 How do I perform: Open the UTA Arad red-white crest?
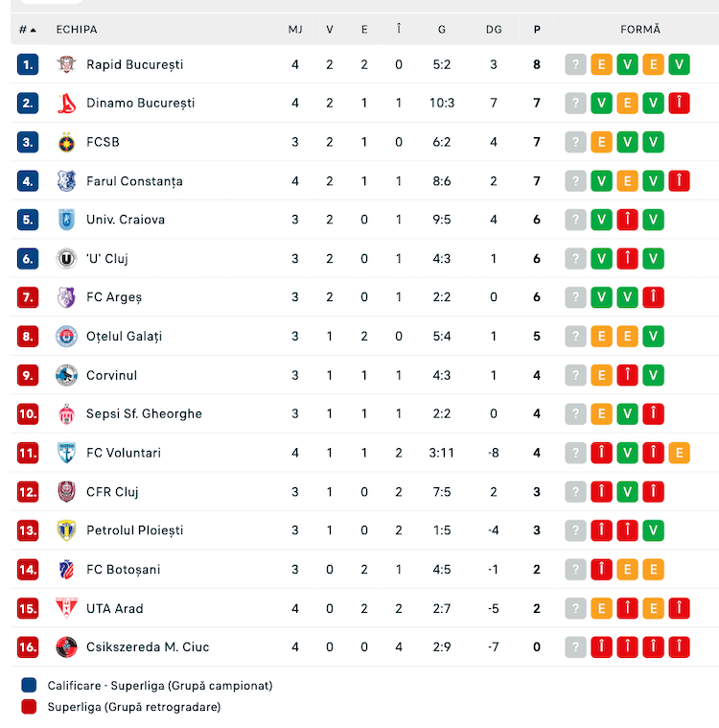coord(66,608)
